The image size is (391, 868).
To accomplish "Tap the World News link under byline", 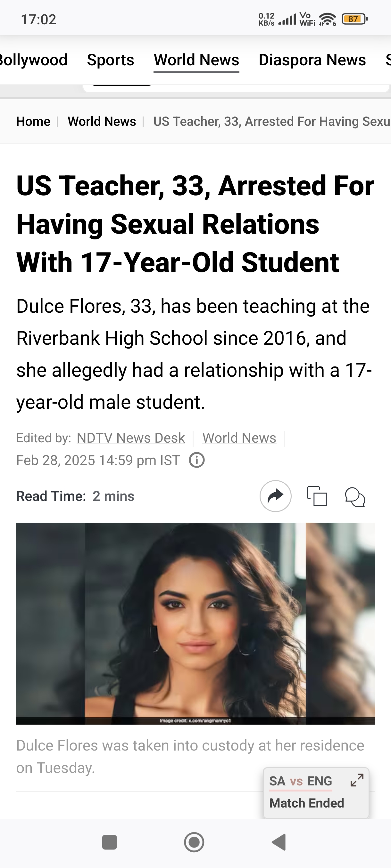I will (239, 438).
